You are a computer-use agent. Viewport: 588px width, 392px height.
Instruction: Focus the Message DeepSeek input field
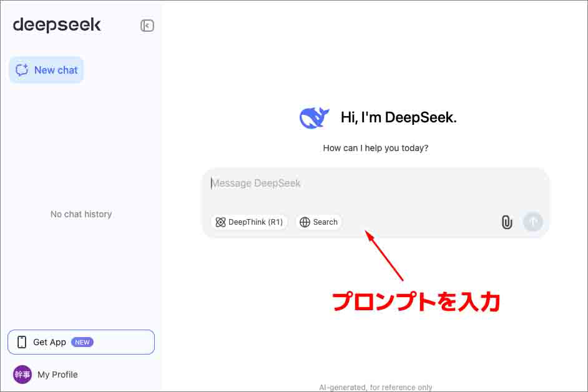[375, 184]
